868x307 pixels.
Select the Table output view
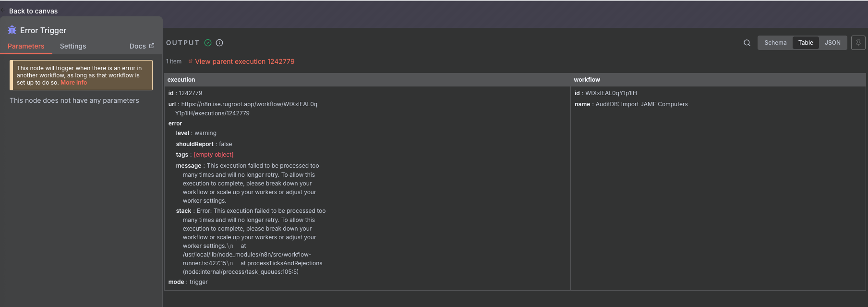coord(805,43)
